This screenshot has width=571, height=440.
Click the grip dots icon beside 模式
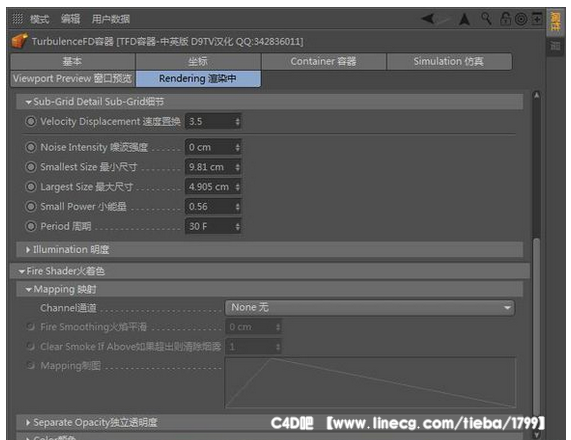tap(17, 18)
